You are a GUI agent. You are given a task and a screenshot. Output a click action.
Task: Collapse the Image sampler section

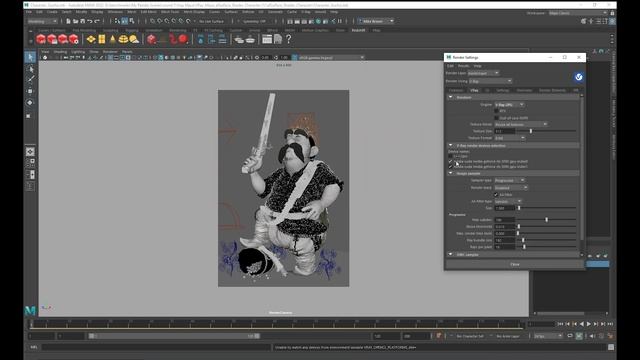tap(451, 173)
